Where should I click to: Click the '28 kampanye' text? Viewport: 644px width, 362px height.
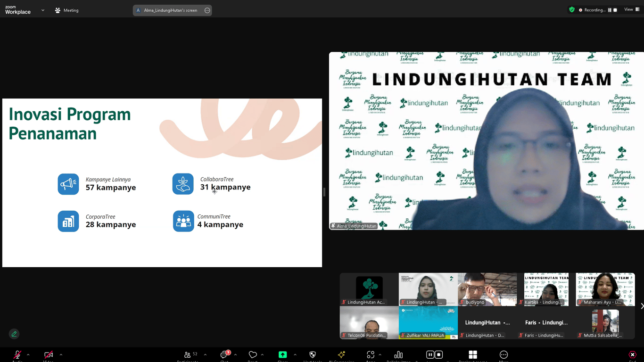tap(111, 225)
